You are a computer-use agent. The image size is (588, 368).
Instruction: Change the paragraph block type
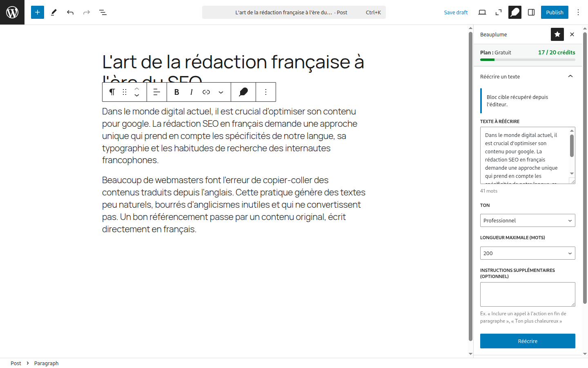click(112, 92)
